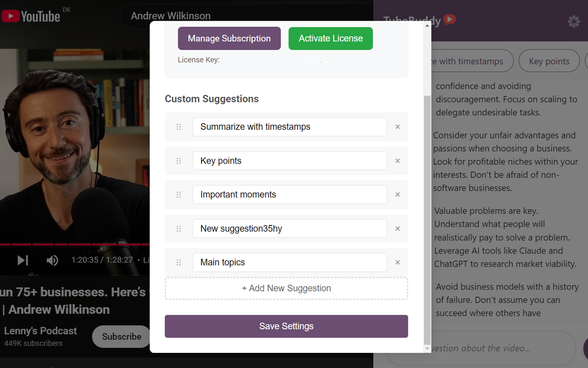Click the 'New suggestion35hy' text field
The width and height of the screenshot is (588, 368).
click(289, 229)
